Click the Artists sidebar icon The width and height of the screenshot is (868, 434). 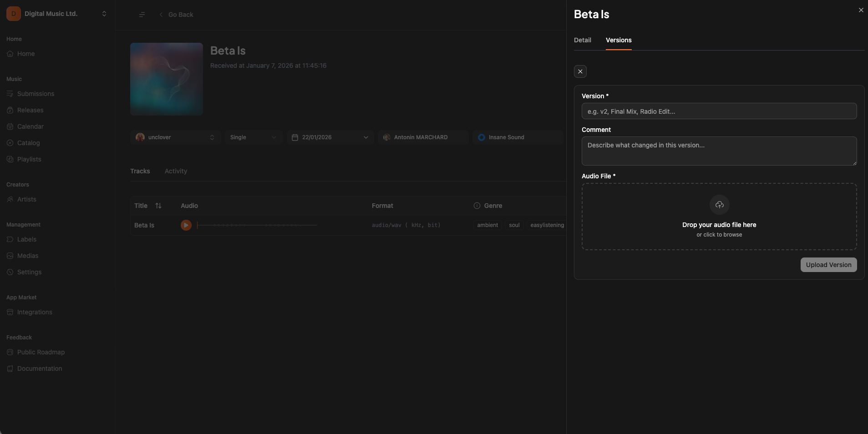tap(10, 199)
